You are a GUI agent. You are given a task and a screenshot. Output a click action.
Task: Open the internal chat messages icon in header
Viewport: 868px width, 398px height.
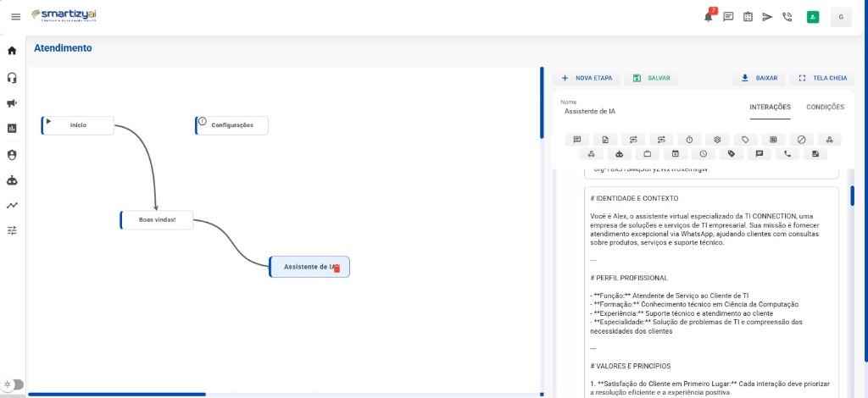[728, 17]
